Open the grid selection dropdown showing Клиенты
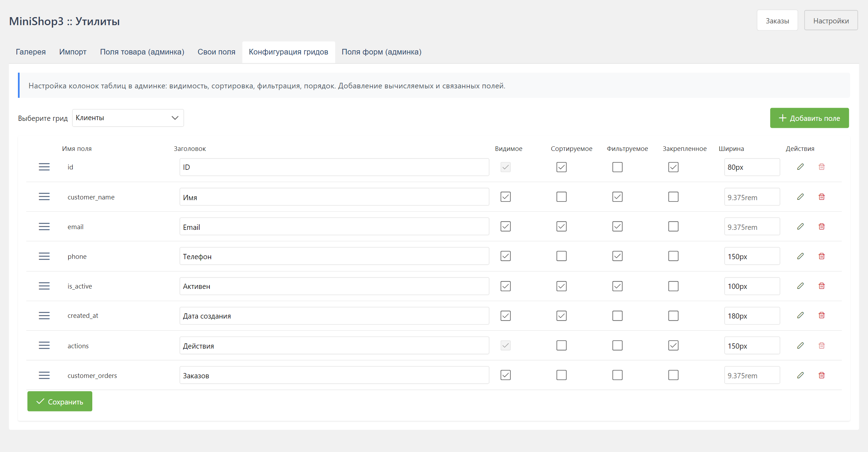Image resolution: width=868 pixels, height=452 pixels. pyautogui.click(x=128, y=118)
